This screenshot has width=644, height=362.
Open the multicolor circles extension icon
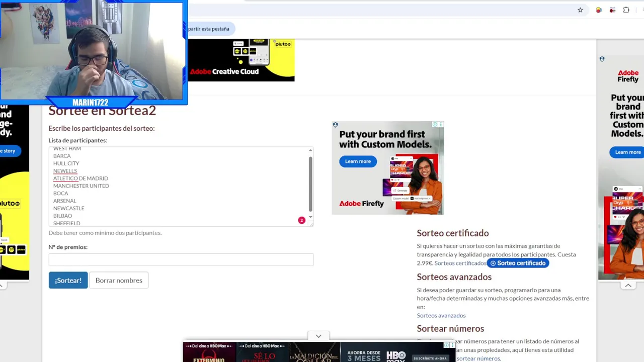599,10
